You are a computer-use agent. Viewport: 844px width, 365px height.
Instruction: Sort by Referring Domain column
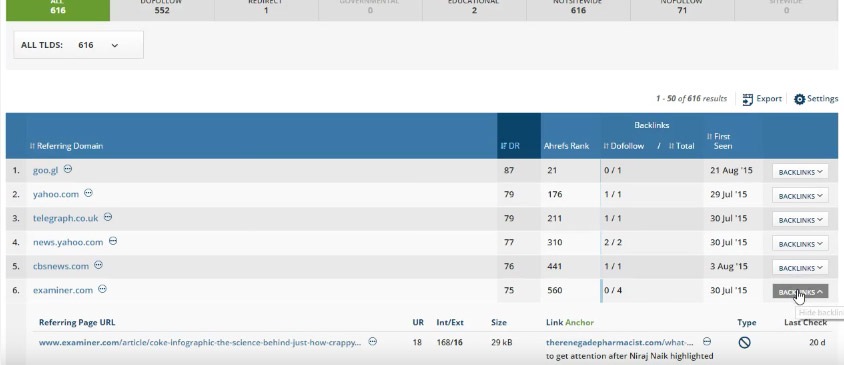click(x=66, y=146)
